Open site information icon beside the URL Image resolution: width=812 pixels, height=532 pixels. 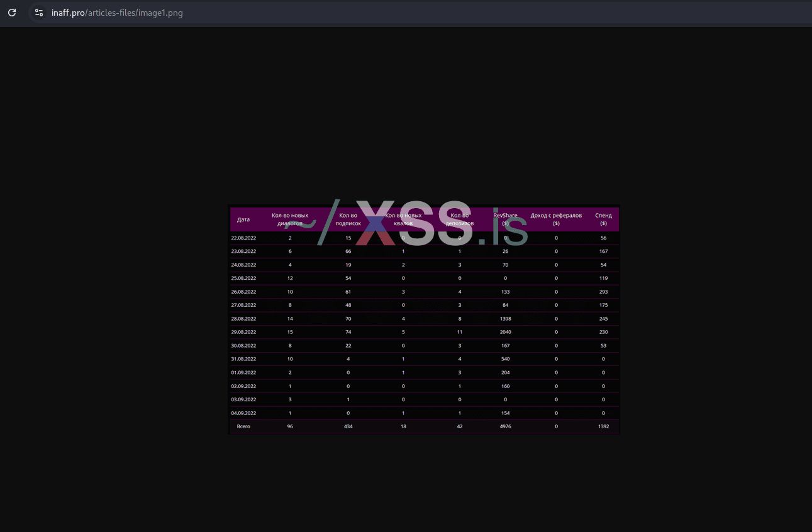(x=39, y=13)
